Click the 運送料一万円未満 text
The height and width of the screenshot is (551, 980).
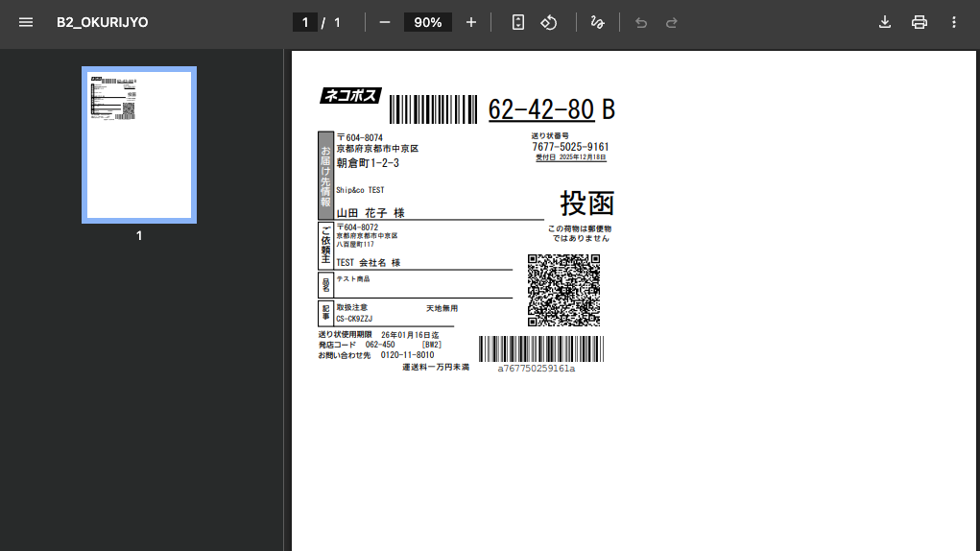pos(436,368)
